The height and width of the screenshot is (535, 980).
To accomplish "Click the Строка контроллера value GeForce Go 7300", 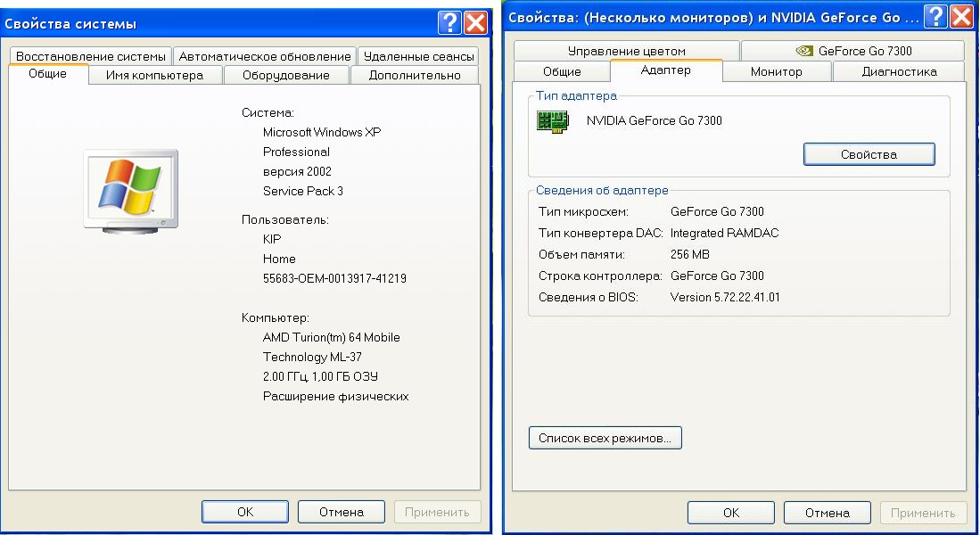I will (x=717, y=276).
